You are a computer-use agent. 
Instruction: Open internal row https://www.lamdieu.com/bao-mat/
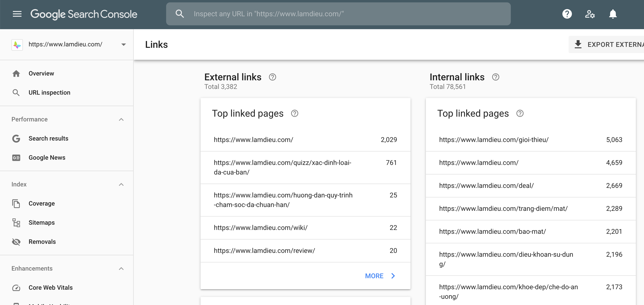(x=531, y=232)
